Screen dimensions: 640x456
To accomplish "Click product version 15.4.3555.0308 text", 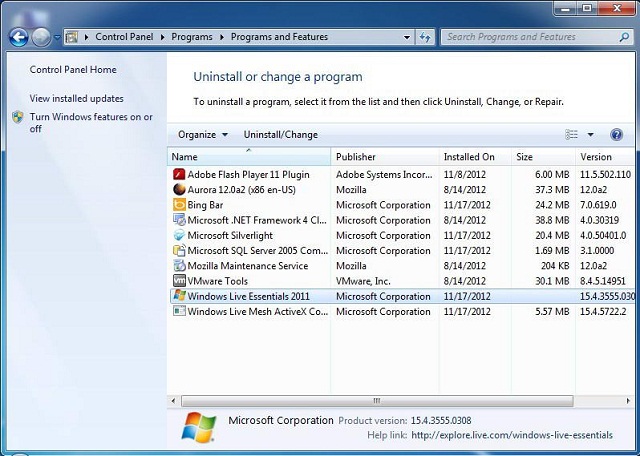I will pyautogui.click(x=441, y=420).
